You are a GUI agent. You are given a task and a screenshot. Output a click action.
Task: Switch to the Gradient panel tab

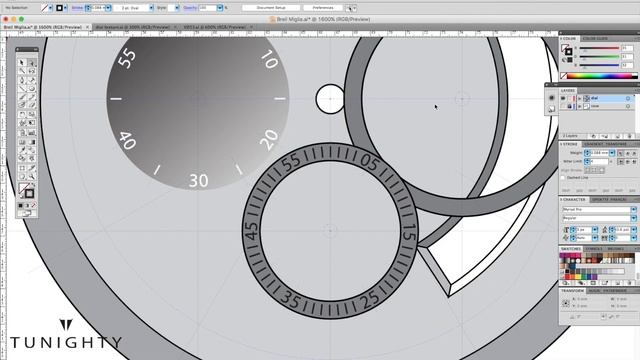(x=593, y=144)
